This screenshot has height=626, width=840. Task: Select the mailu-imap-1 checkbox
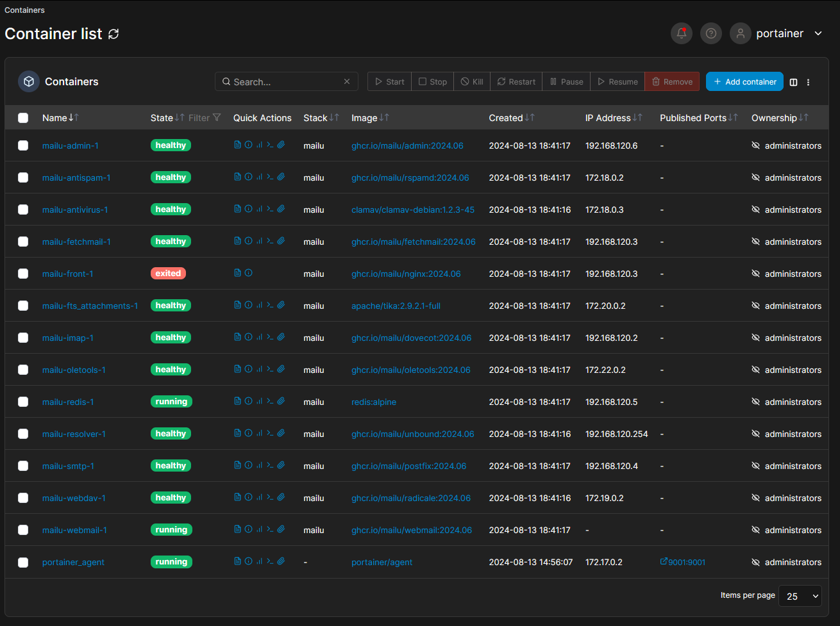point(23,338)
